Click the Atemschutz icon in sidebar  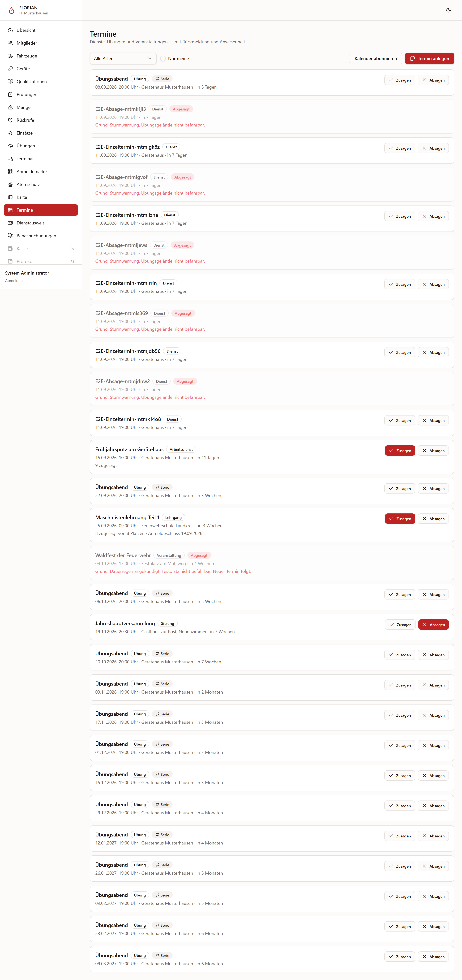pyautogui.click(x=10, y=184)
